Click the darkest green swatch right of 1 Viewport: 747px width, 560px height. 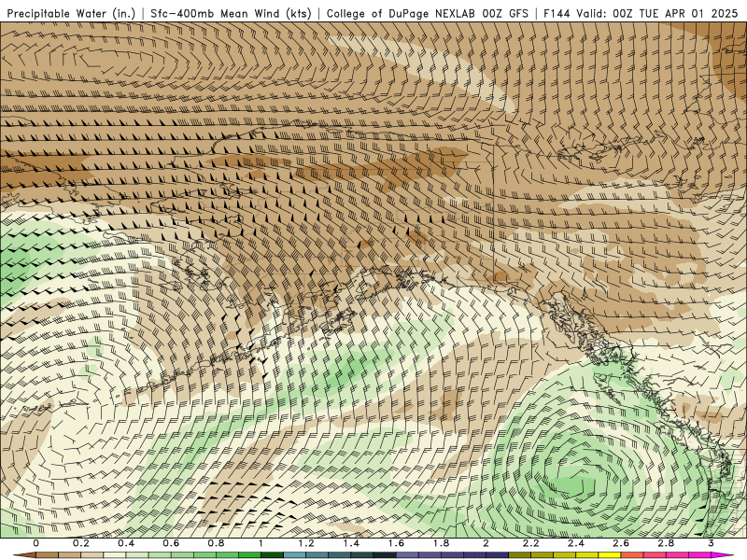click(x=272, y=555)
